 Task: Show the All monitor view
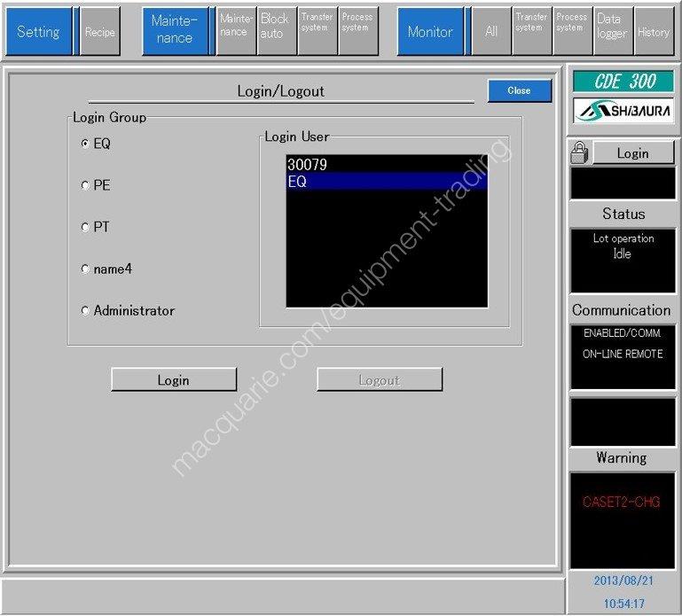pyautogui.click(x=491, y=32)
